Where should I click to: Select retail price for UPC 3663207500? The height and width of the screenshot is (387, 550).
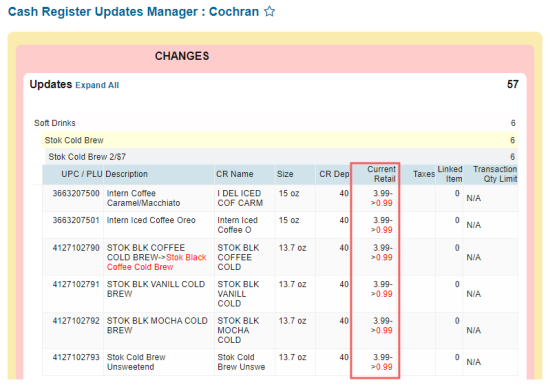(382, 198)
